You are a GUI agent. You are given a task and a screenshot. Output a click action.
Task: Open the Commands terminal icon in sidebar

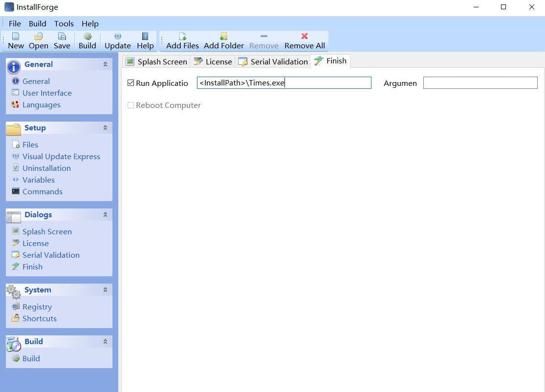coord(16,191)
